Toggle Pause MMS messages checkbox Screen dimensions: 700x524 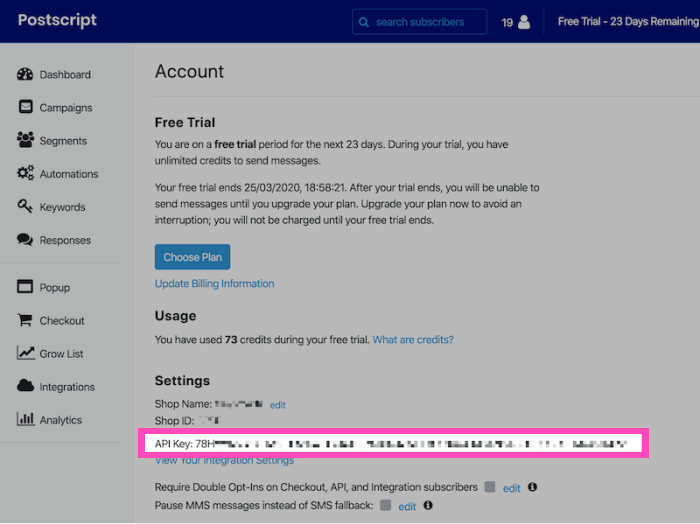coord(386,506)
